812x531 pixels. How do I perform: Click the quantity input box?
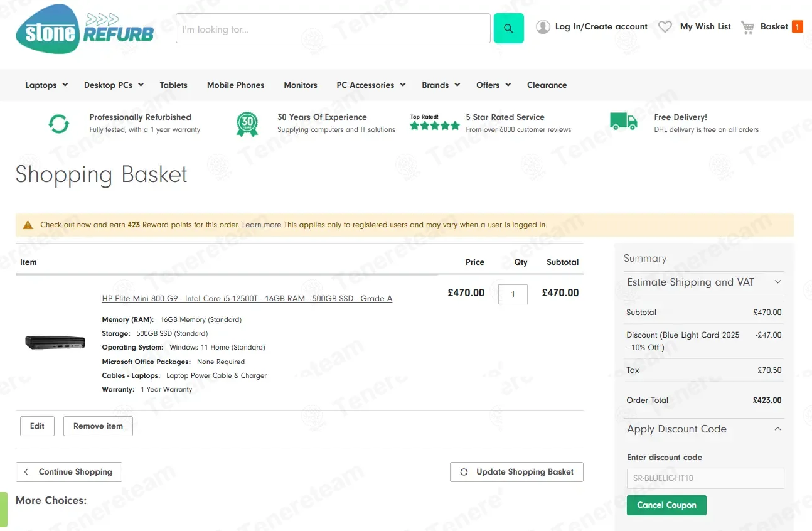point(513,294)
